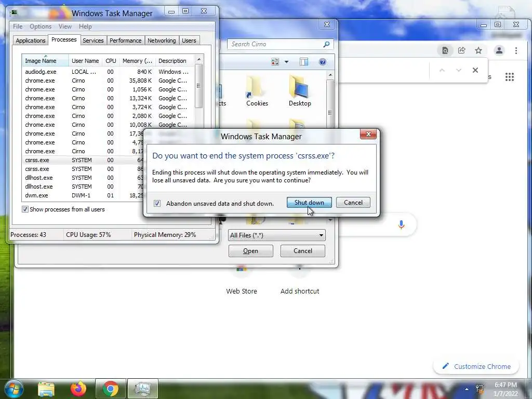
Task: Click the file dialog vertical scrollbar
Action: [x=330, y=112]
